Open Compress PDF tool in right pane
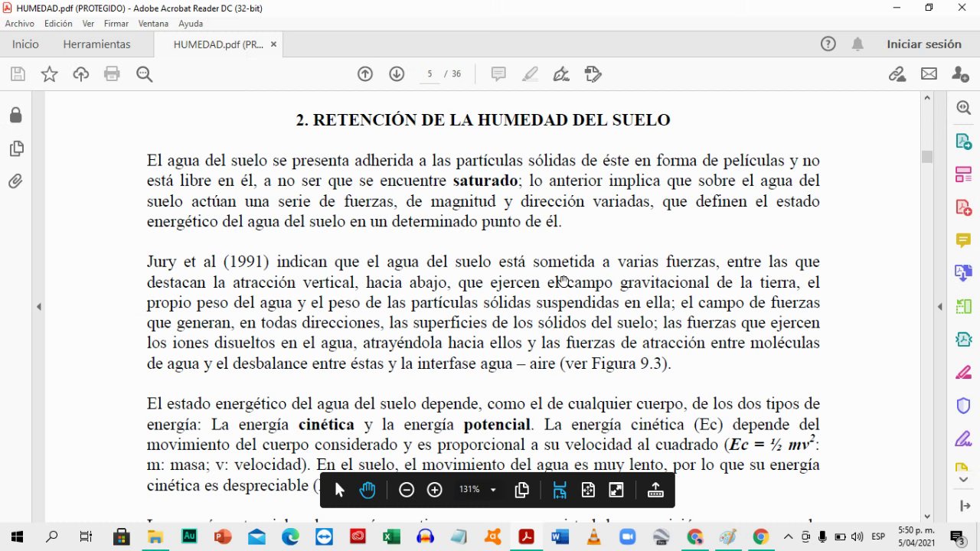This screenshot has height=551, width=980. tap(963, 340)
